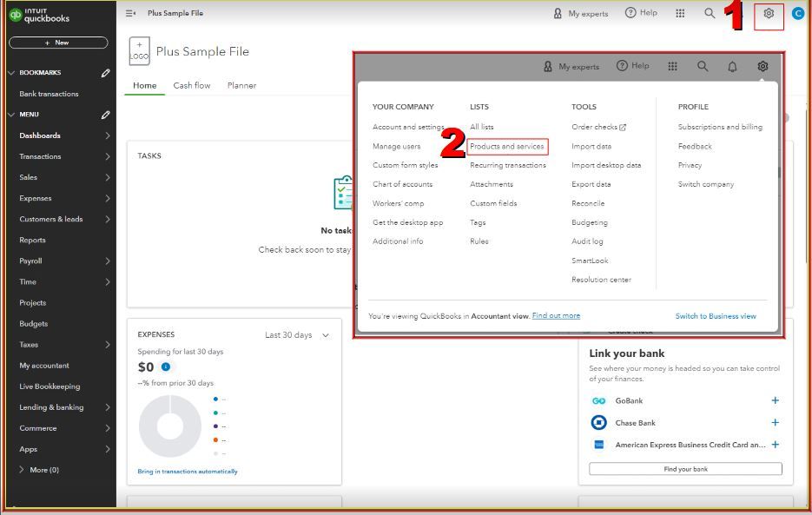Expand More (0) in the sidebar

click(39, 470)
